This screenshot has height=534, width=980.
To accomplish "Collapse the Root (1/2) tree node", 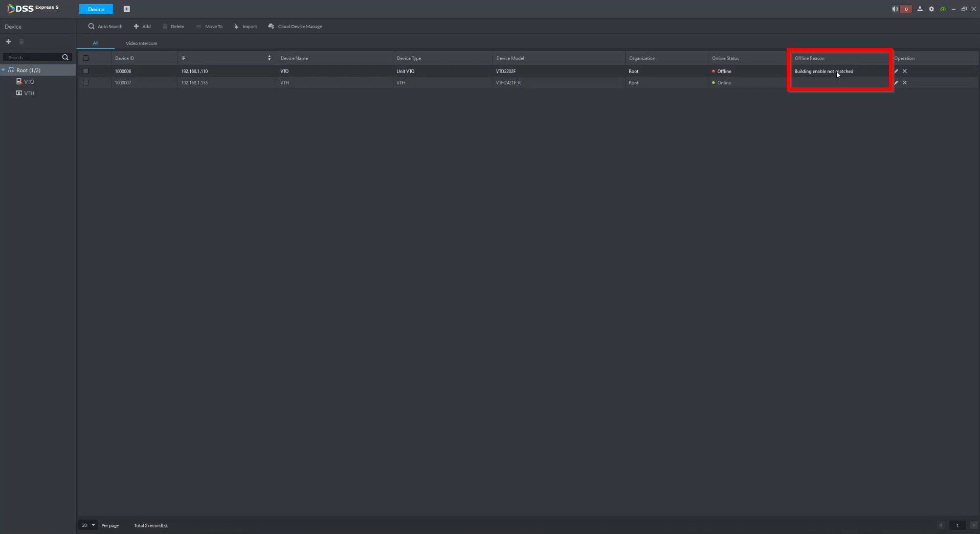I will tap(4, 70).
